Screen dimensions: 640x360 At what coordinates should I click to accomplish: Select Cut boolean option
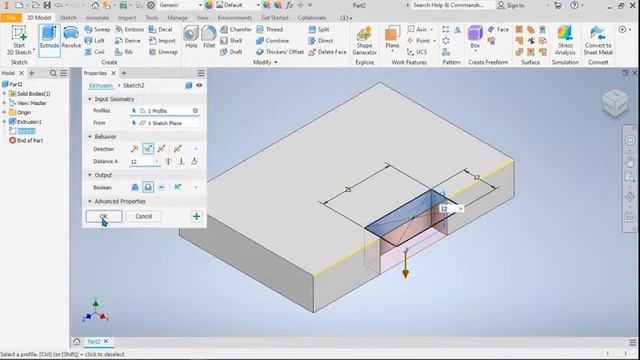tap(148, 187)
